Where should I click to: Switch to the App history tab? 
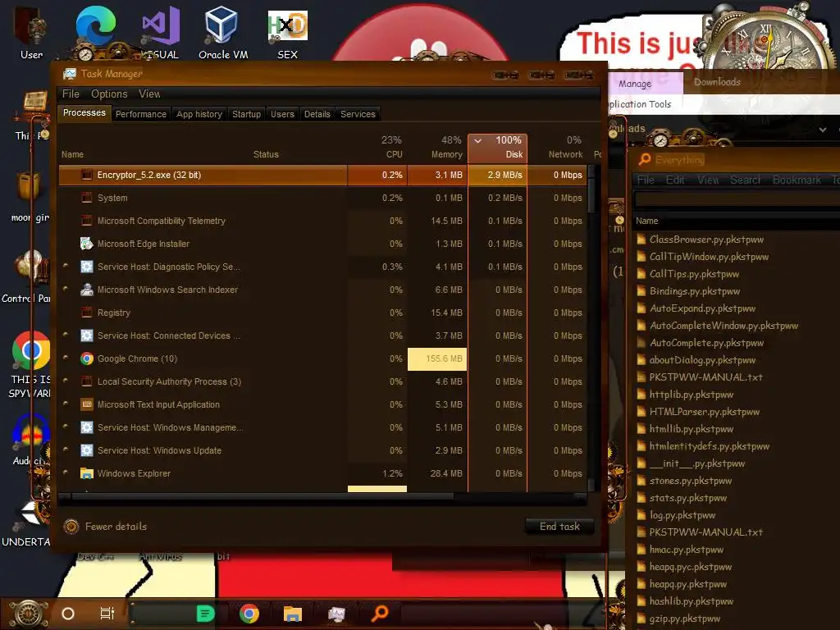point(199,114)
